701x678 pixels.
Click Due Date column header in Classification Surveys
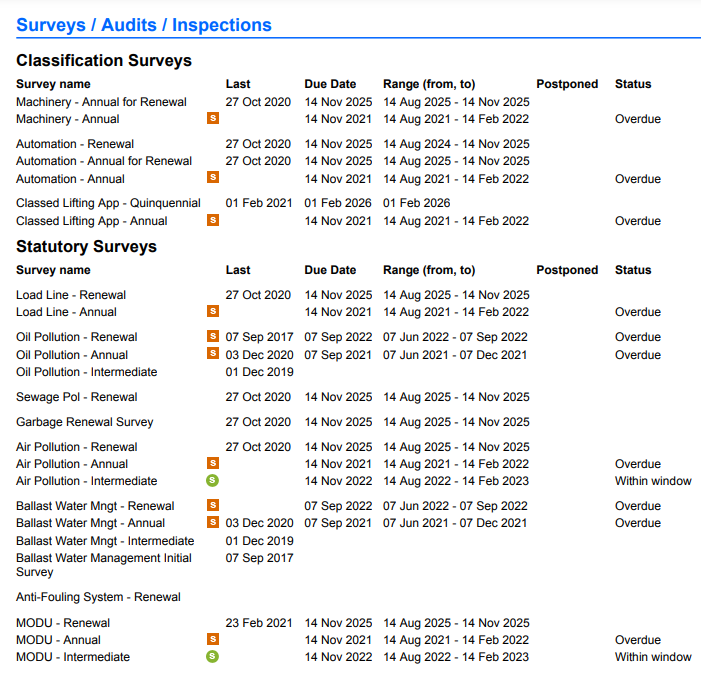point(330,84)
